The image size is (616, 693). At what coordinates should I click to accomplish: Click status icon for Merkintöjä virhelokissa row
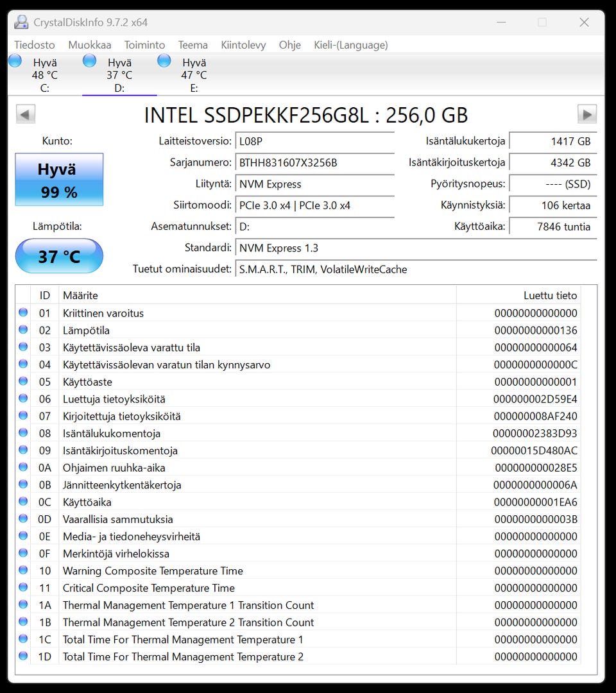click(x=23, y=553)
